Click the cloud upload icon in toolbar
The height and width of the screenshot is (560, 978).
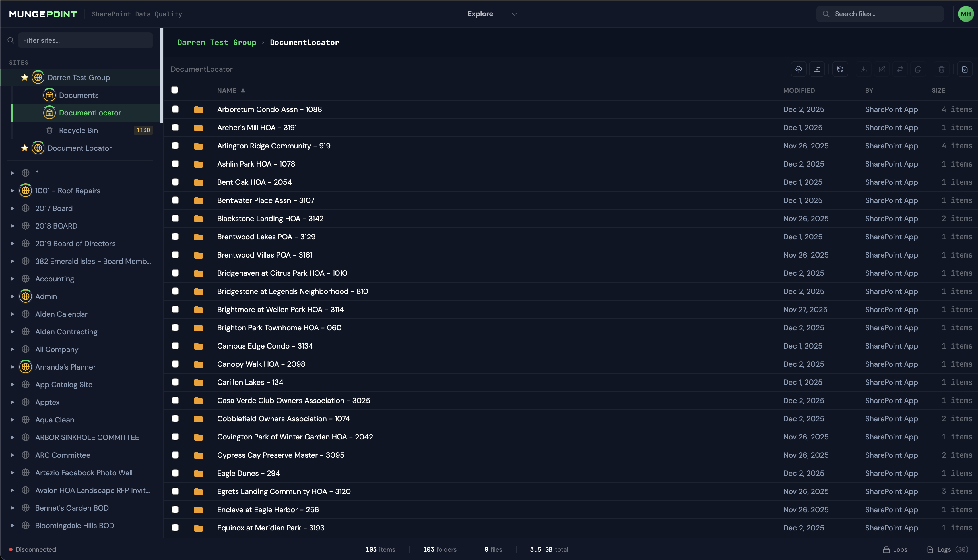(x=799, y=69)
